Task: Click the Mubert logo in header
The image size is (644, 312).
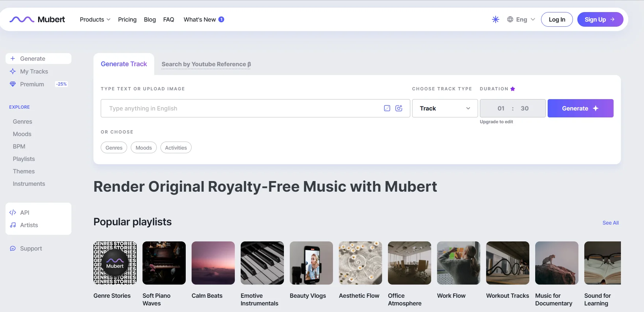Action: [37, 19]
